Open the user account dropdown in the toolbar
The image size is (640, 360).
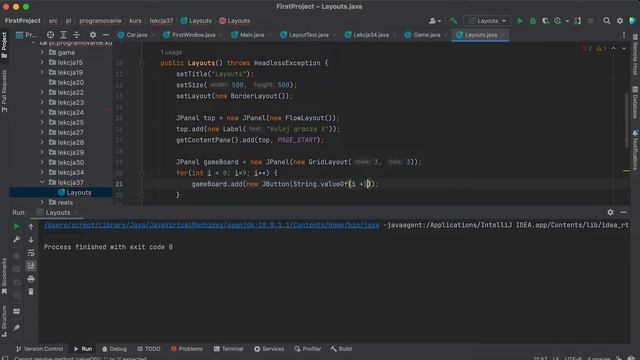click(x=435, y=21)
